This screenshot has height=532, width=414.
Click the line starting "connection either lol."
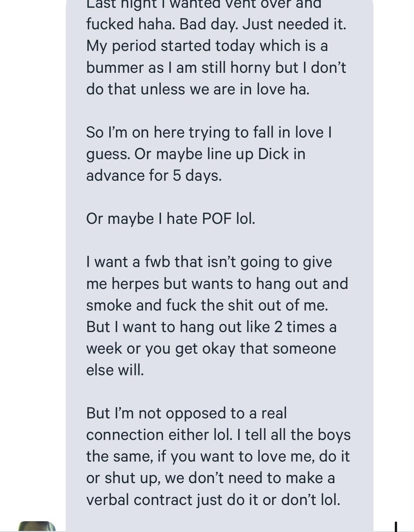[x=218, y=435]
